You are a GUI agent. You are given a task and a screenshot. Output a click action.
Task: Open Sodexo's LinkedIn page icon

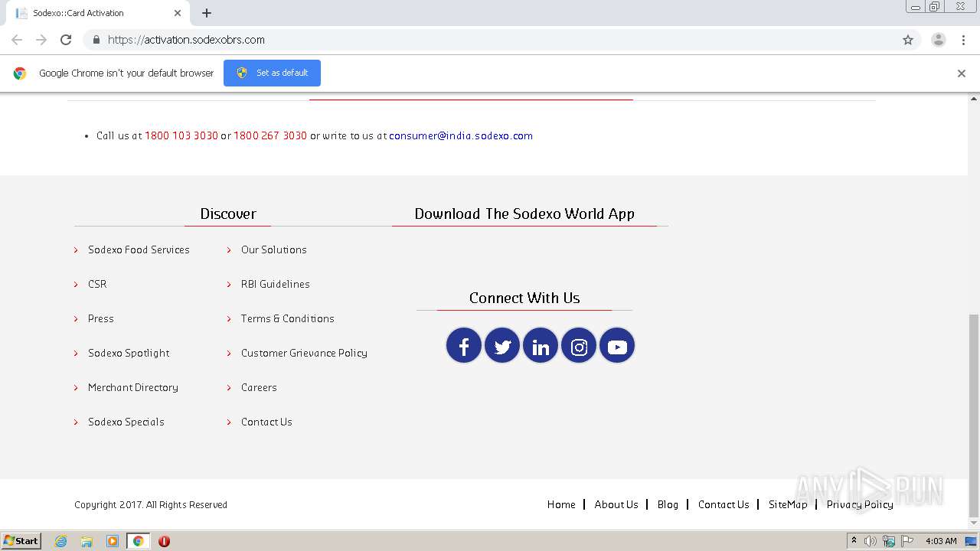pyautogui.click(x=541, y=346)
